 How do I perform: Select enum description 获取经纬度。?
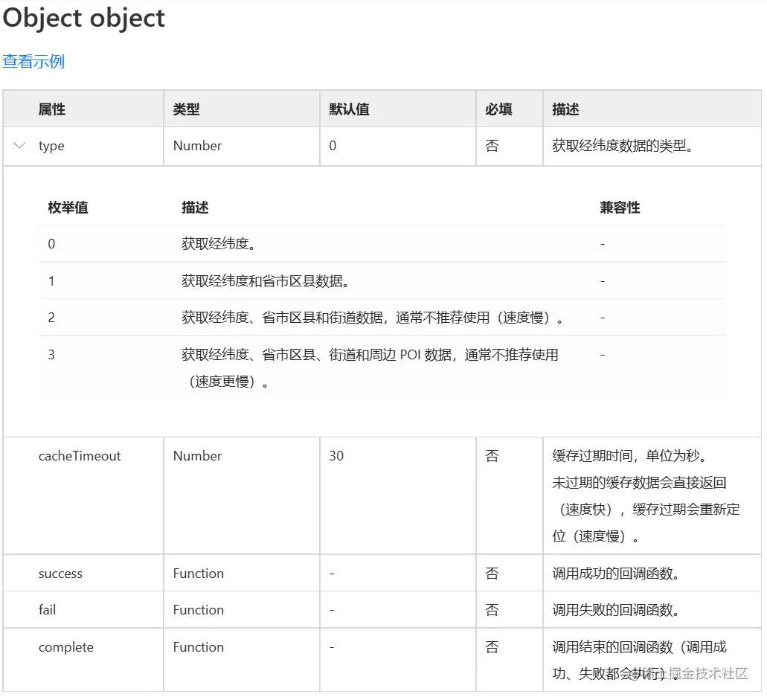point(219,243)
